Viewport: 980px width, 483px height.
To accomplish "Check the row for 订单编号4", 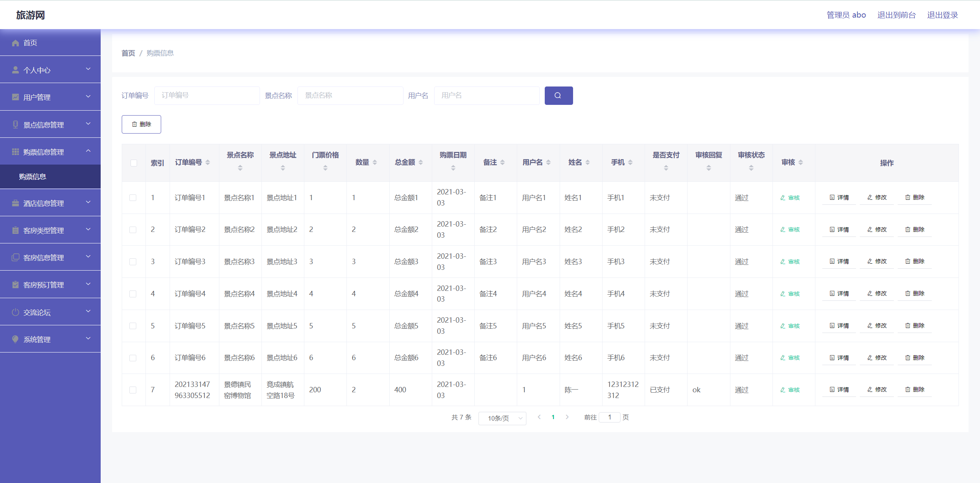I will click(133, 294).
